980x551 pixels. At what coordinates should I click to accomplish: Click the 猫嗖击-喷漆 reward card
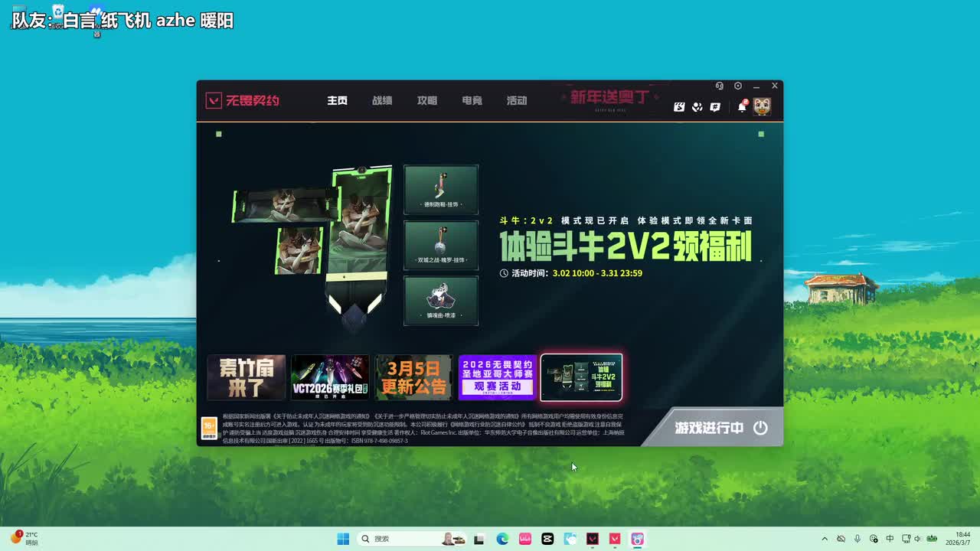[x=441, y=301]
